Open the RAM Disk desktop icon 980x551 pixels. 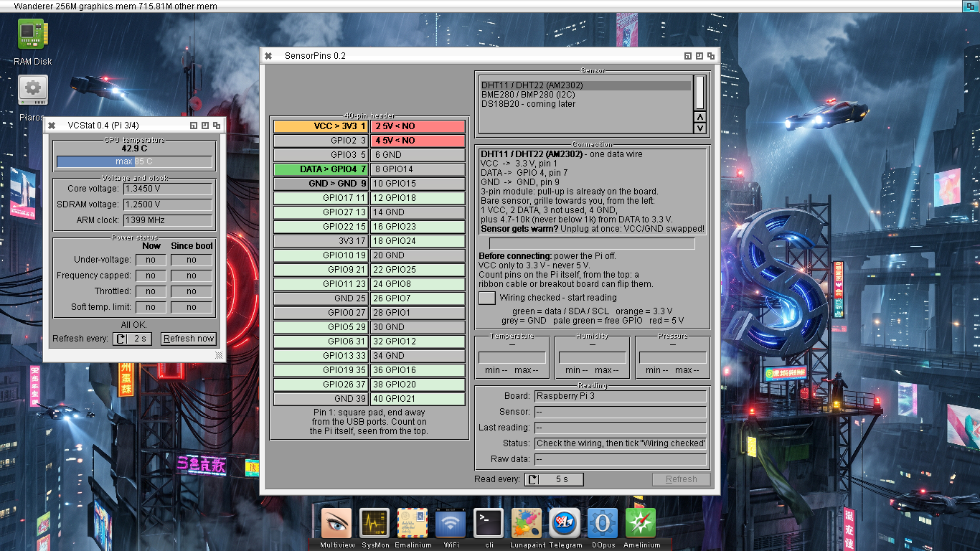[32, 34]
